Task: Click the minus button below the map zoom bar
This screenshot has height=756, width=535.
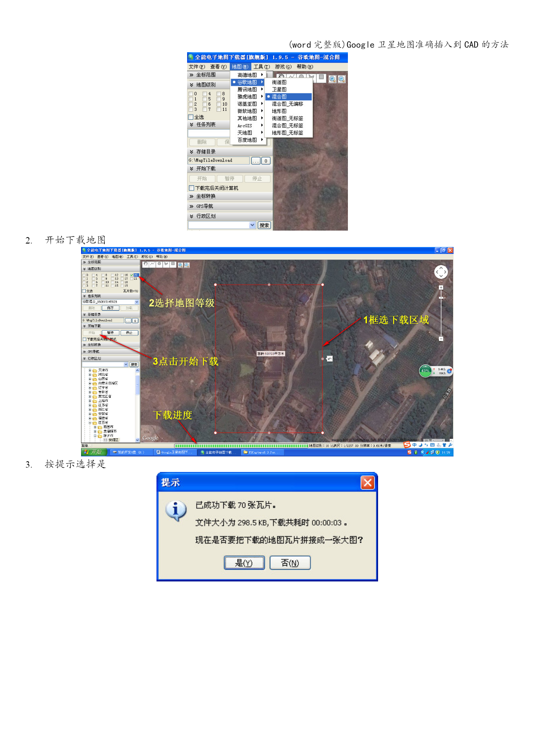Action: point(441,339)
